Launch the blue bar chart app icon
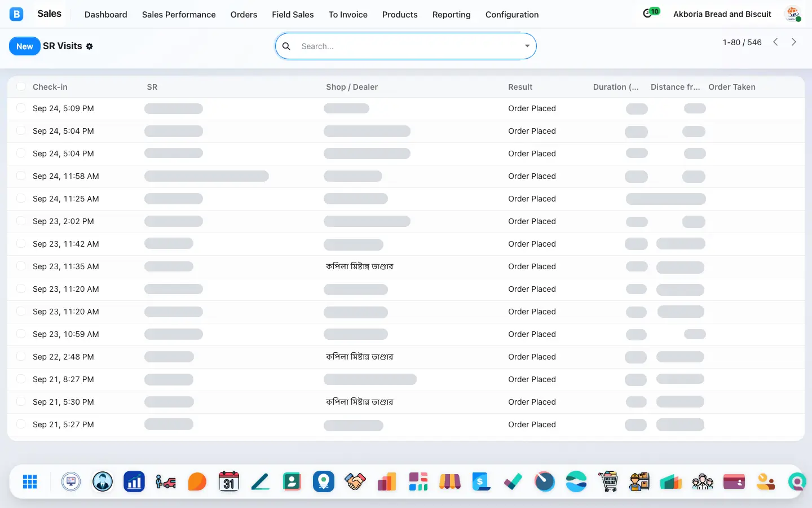The image size is (812, 508). point(134,481)
